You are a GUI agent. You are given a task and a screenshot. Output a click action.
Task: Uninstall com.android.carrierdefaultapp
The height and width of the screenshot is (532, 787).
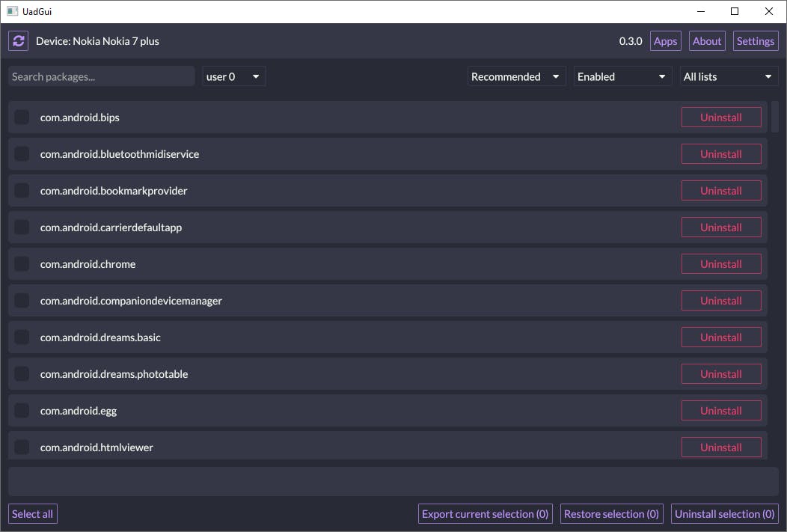coord(721,227)
